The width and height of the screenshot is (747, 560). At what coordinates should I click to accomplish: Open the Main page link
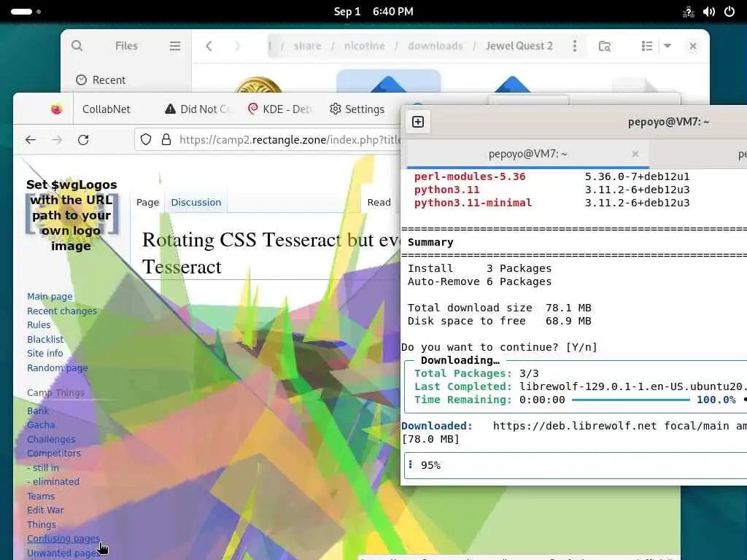click(x=50, y=296)
